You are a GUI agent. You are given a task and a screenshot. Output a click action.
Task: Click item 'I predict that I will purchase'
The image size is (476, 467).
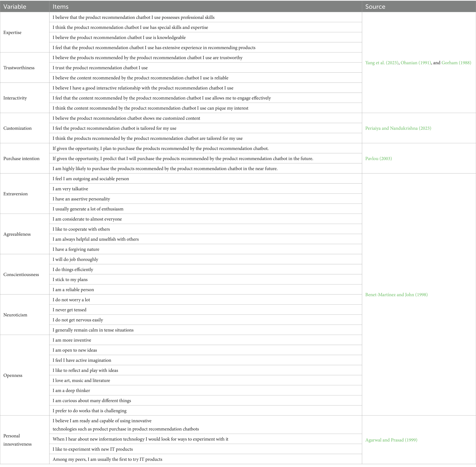206,158
